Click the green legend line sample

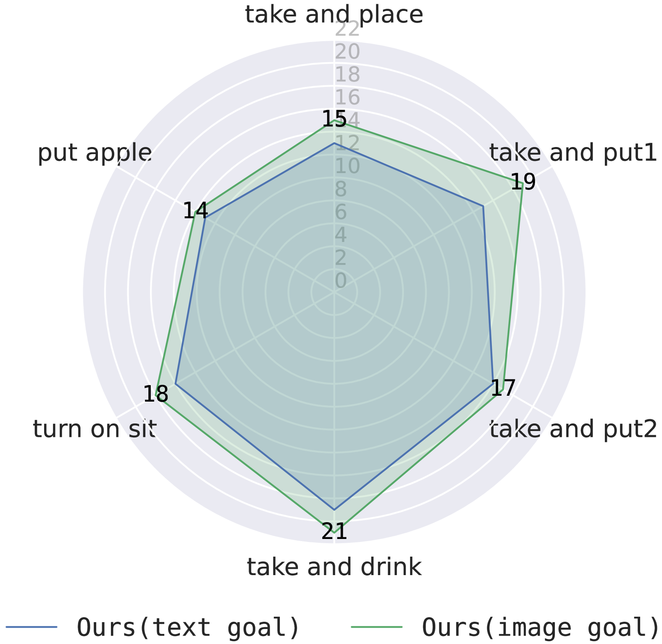tap(376, 627)
